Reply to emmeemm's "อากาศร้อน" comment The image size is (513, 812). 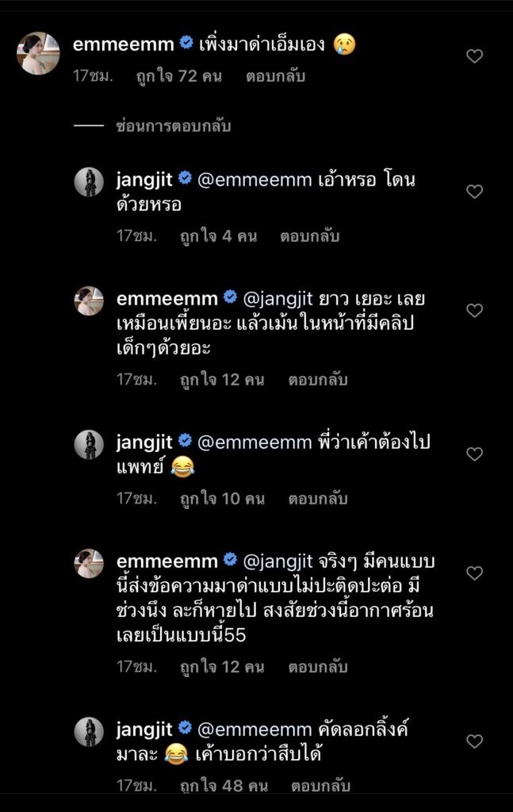click(318, 667)
